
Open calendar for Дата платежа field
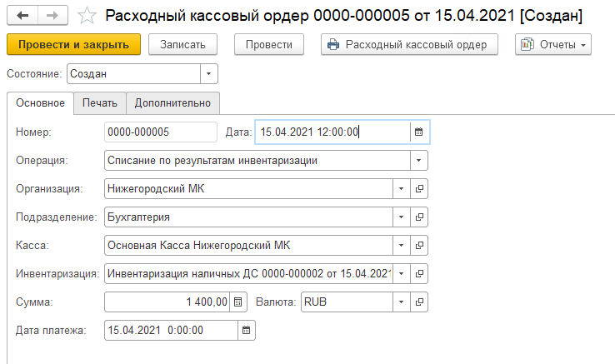point(245,330)
